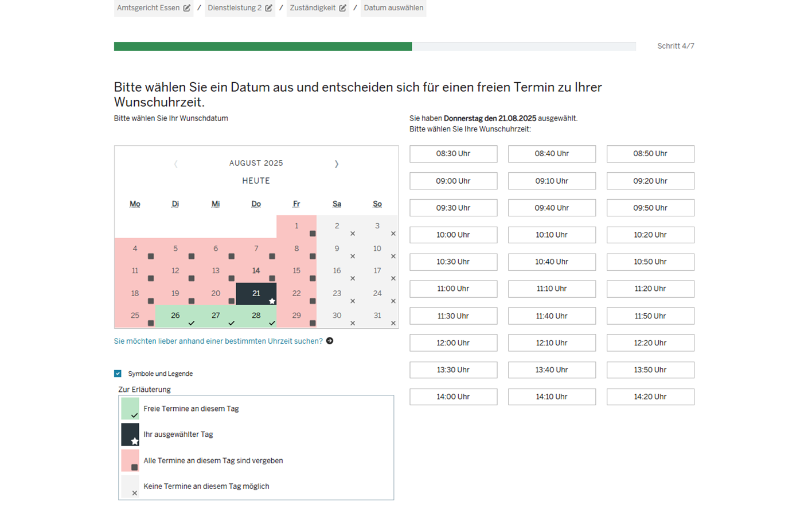Image resolution: width=812 pixels, height=505 pixels.
Task: Go to next month in calendar
Action: (x=337, y=164)
